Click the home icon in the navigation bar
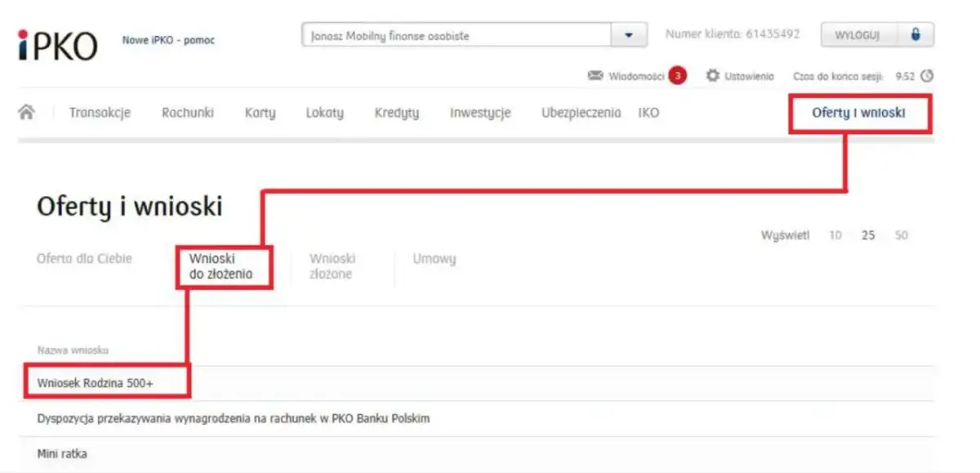980x473 pixels. 25,112
